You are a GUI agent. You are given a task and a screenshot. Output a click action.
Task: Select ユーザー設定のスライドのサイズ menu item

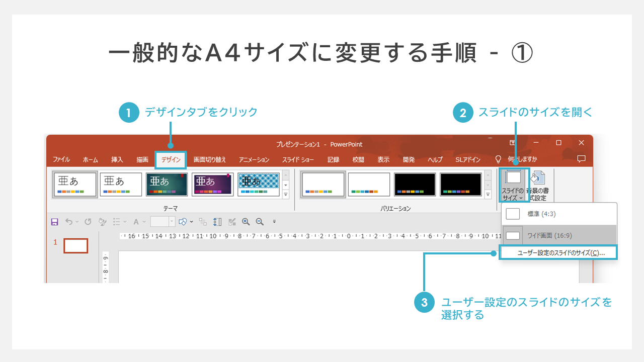[x=558, y=253]
